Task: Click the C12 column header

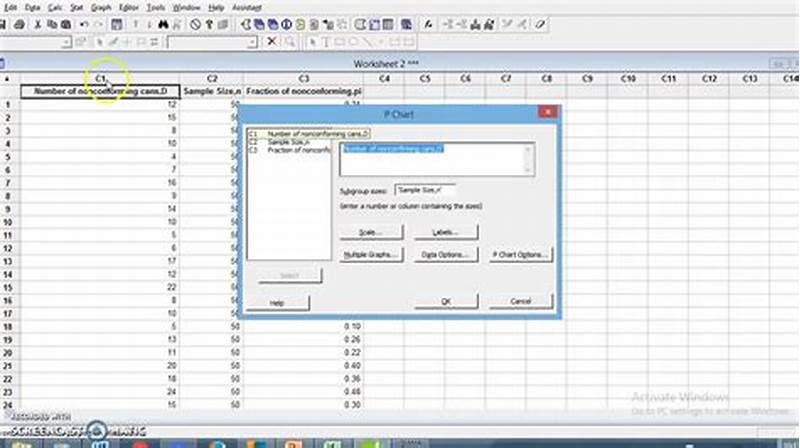Action: (x=709, y=79)
